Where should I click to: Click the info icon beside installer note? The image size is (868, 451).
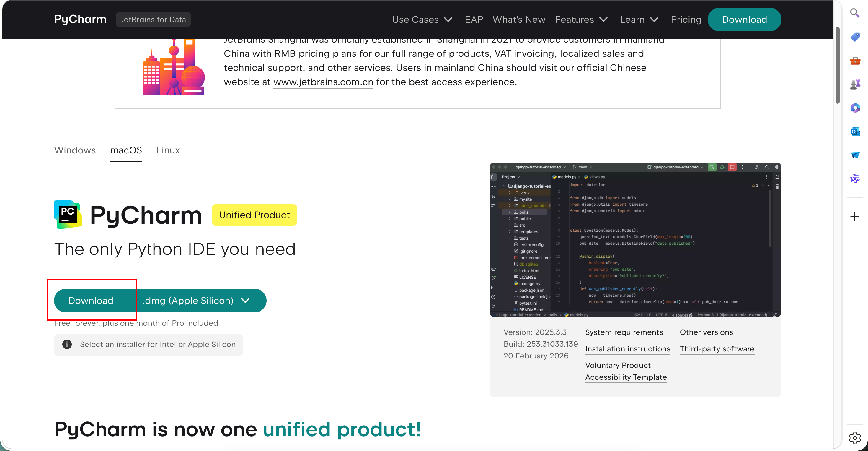[67, 344]
